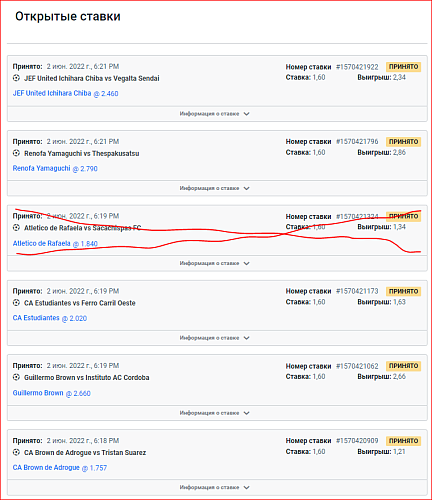This screenshot has width=432, height=500.
Task: Open CA Brown de Adrogue @ 1.757 link
Action: [x=60, y=468]
